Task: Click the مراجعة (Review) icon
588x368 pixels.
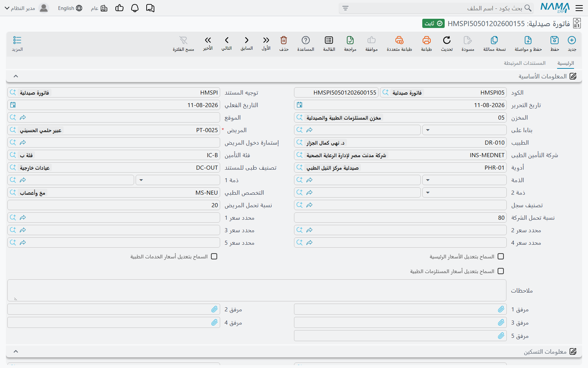Action: click(x=350, y=40)
